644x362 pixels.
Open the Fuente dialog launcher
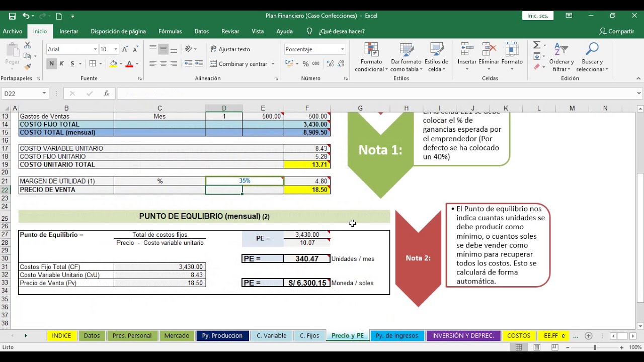[x=140, y=78]
